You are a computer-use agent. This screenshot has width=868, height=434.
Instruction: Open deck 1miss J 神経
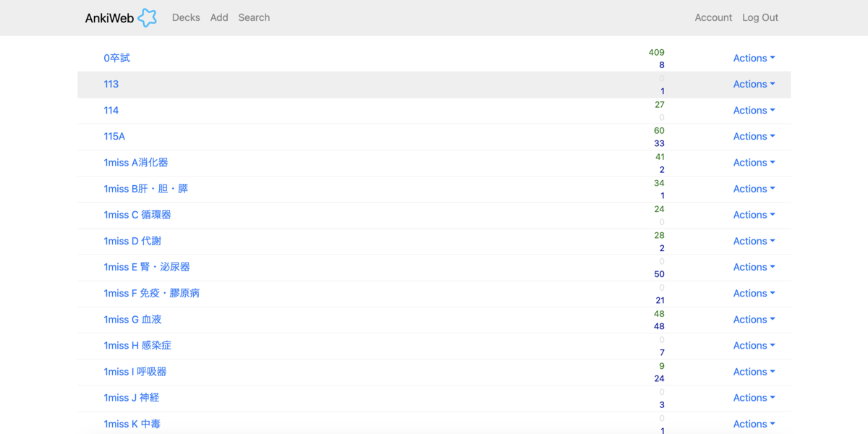tap(131, 398)
